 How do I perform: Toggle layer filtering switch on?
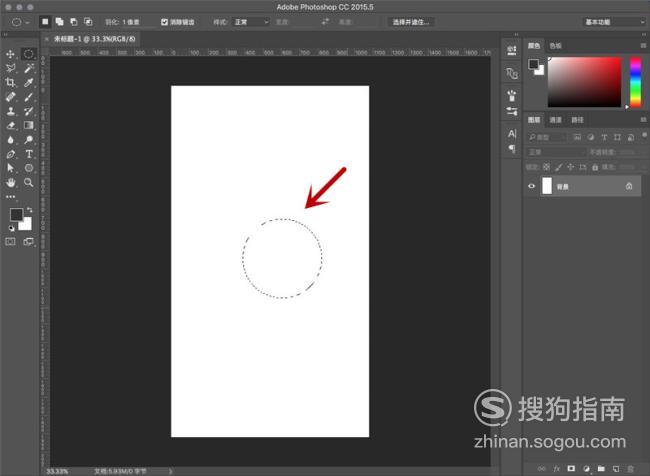(x=644, y=136)
